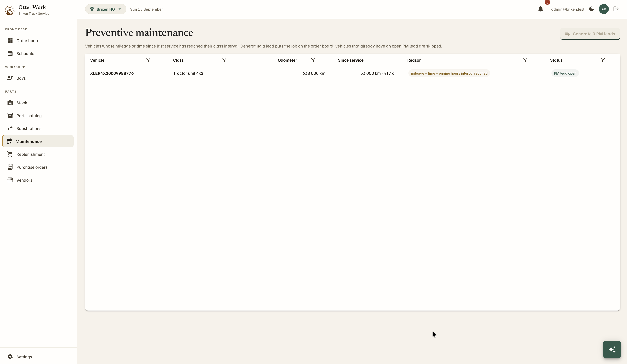Screen dimensions: 627x364
Task: Click the mileage + time + engine hours badge
Action: 449,73
